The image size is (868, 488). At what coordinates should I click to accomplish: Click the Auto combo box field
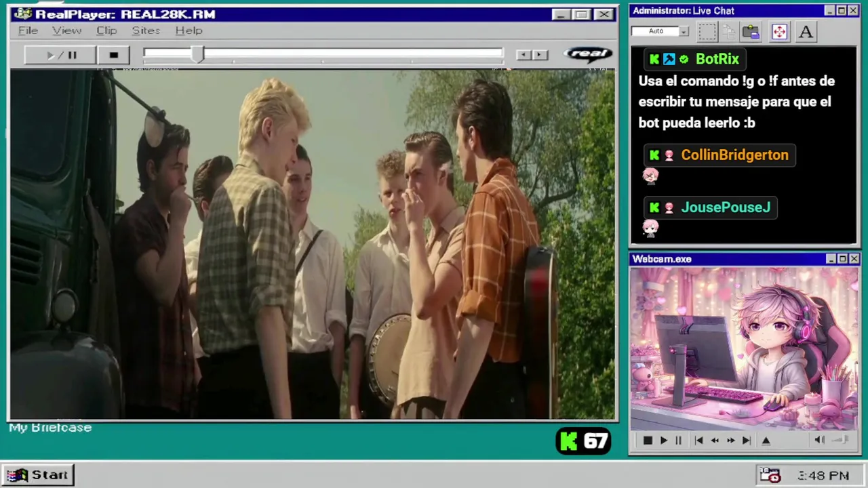(x=655, y=31)
